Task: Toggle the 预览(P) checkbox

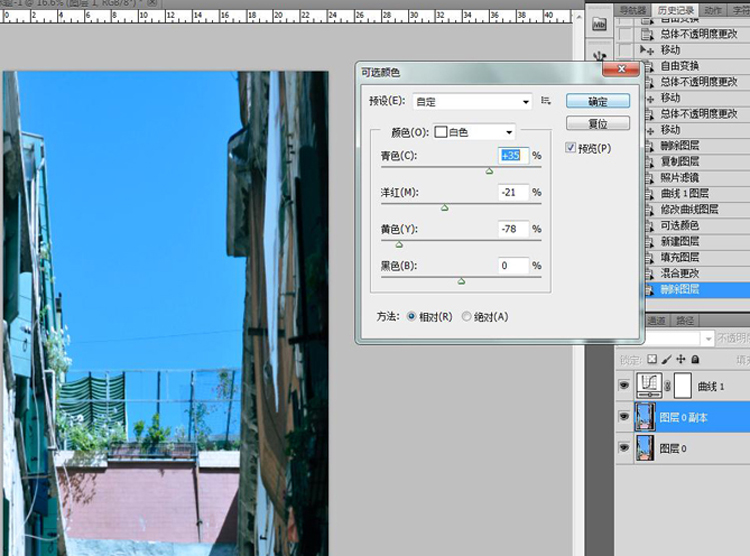Action: (x=570, y=148)
